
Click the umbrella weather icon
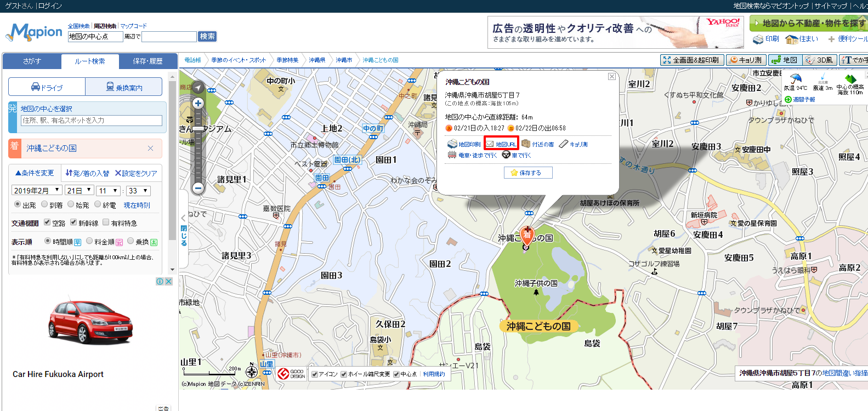click(796, 79)
